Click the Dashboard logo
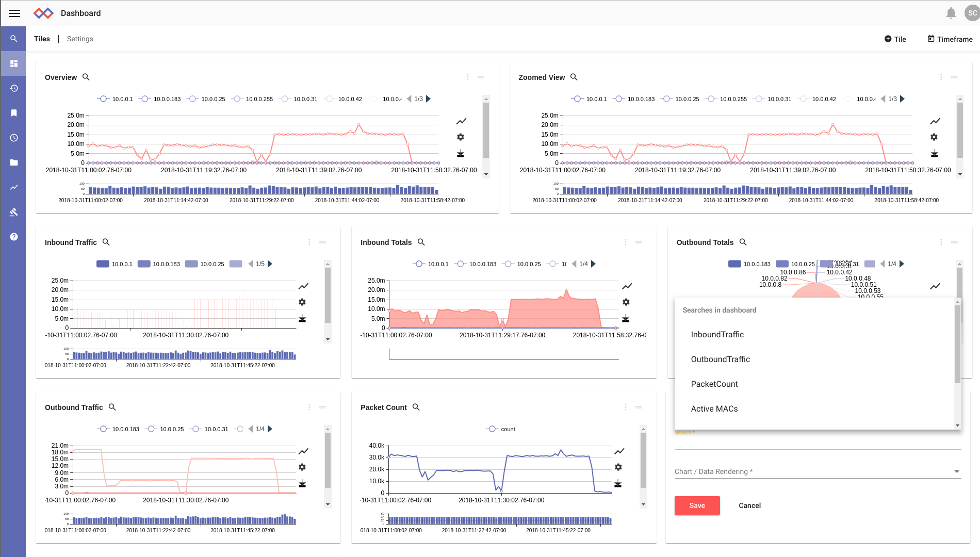The height and width of the screenshot is (557, 980). pyautogui.click(x=43, y=13)
